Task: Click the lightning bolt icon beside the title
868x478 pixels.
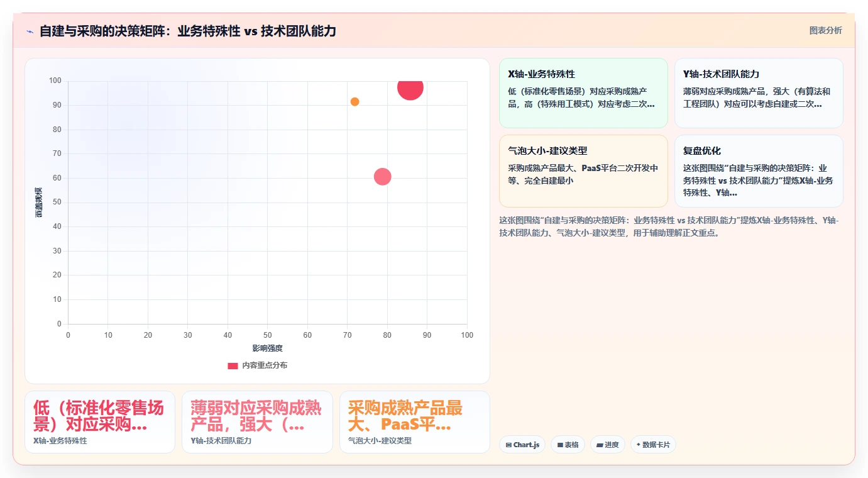Action: point(30,31)
